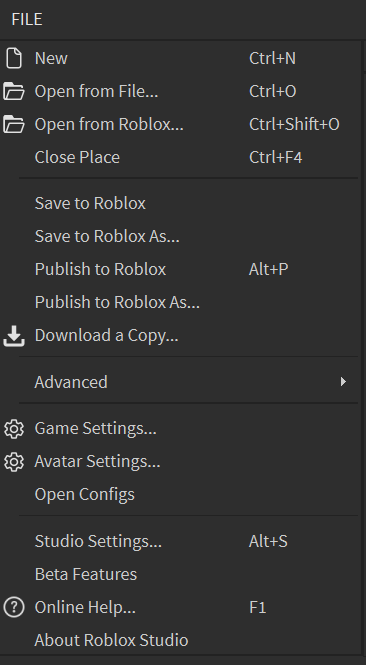Click the blank page icon beside New

click(x=14, y=58)
